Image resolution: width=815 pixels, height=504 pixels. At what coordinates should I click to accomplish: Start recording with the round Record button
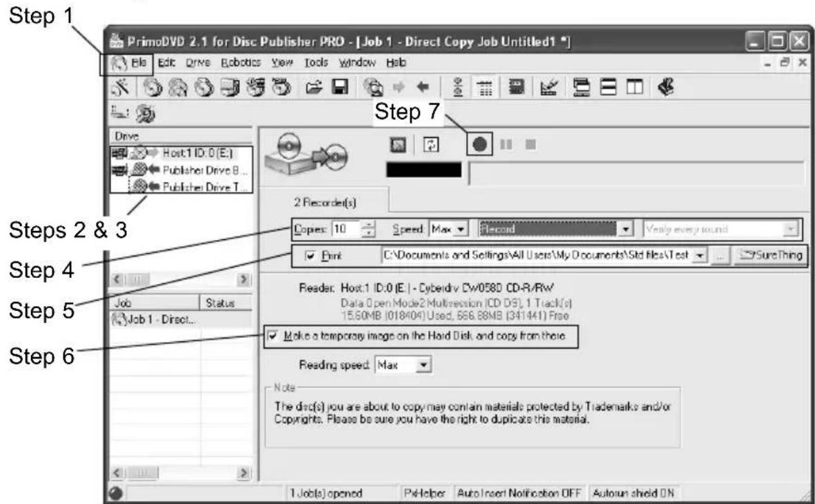click(480, 145)
